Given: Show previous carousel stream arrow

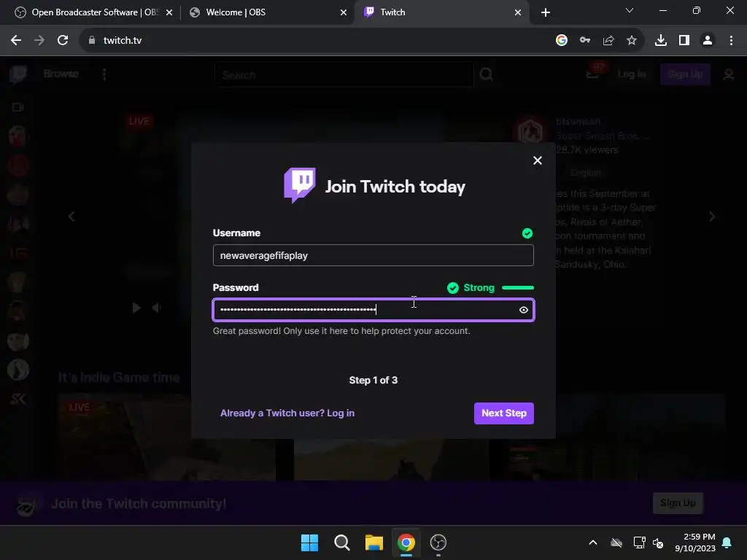Looking at the screenshot, I should pyautogui.click(x=71, y=217).
